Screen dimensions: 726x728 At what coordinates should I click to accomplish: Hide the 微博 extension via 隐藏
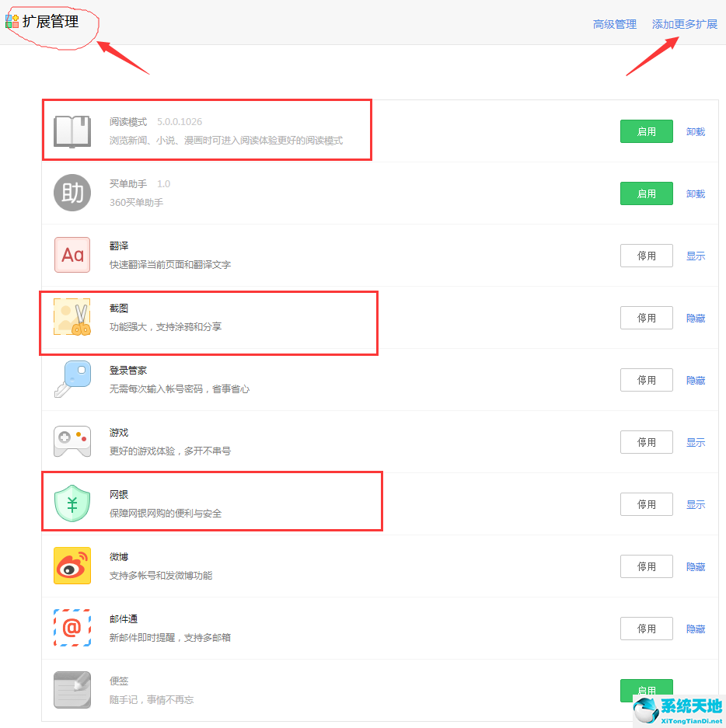pos(696,567)
